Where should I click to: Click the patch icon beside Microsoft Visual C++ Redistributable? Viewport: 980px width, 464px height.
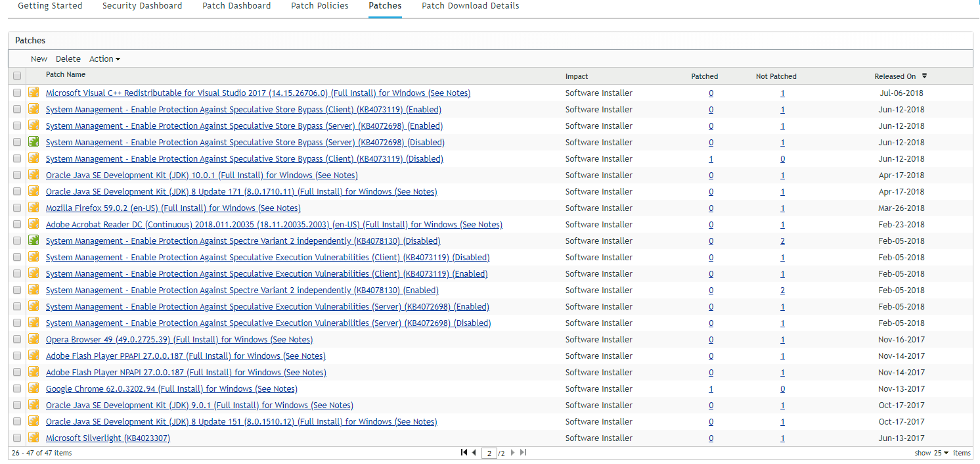pos(33,93)
